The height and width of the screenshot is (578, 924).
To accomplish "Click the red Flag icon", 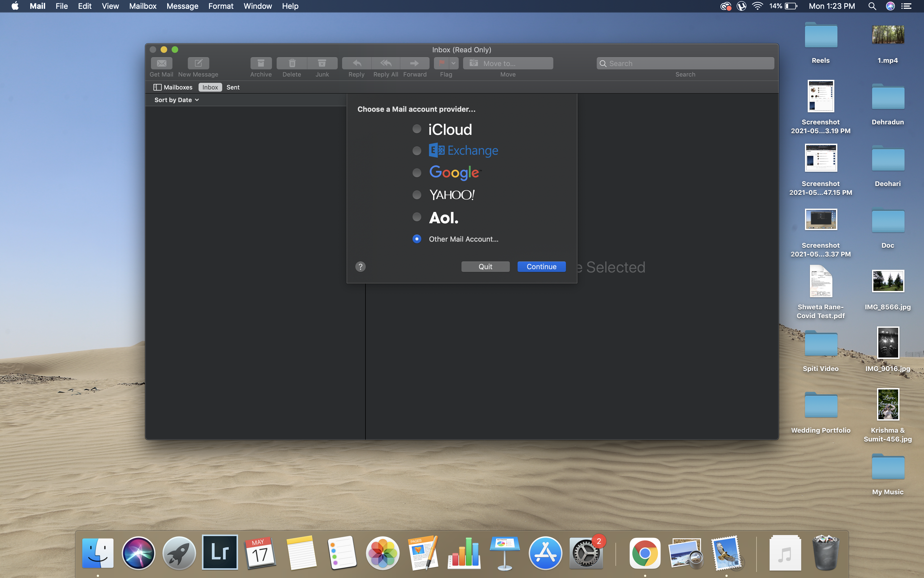I will (x=442, y=63).
